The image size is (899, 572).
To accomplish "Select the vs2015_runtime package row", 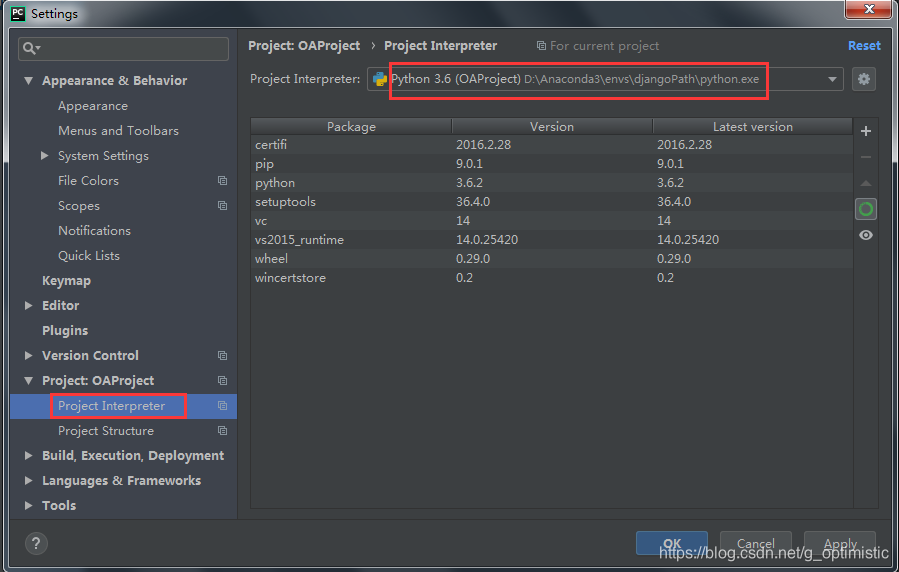I will [x=552, y=240].
